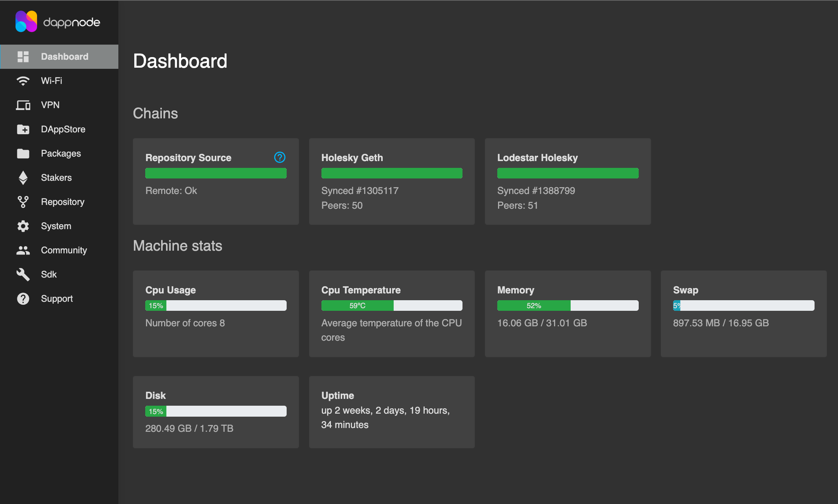Select the Dashboard menu entry
Image resolution: width=838 pixels, height=504 pixels.
[x=64, y=56]
